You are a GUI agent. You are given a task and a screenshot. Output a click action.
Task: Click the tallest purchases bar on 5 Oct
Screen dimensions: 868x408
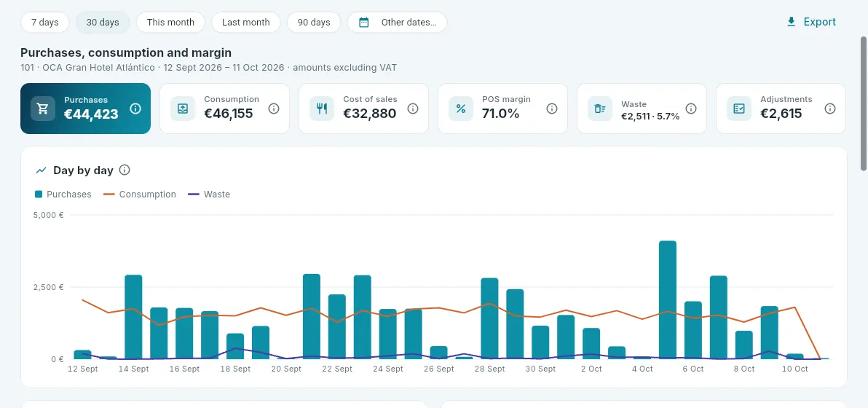(668, 300)
